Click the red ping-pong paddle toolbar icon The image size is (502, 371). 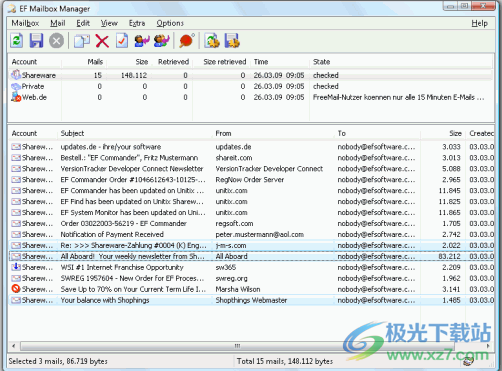point(187,41)
